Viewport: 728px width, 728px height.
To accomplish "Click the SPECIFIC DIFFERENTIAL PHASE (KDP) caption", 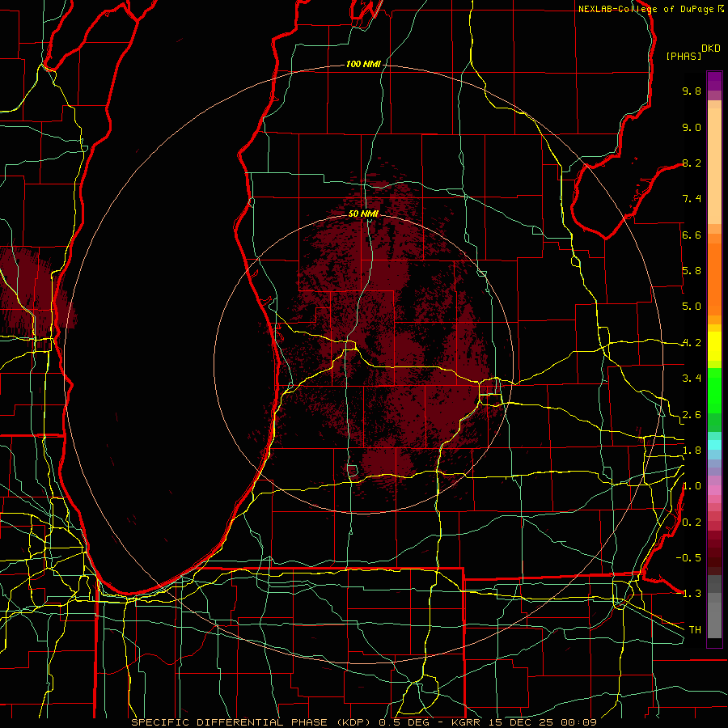I will pos(252,722).
